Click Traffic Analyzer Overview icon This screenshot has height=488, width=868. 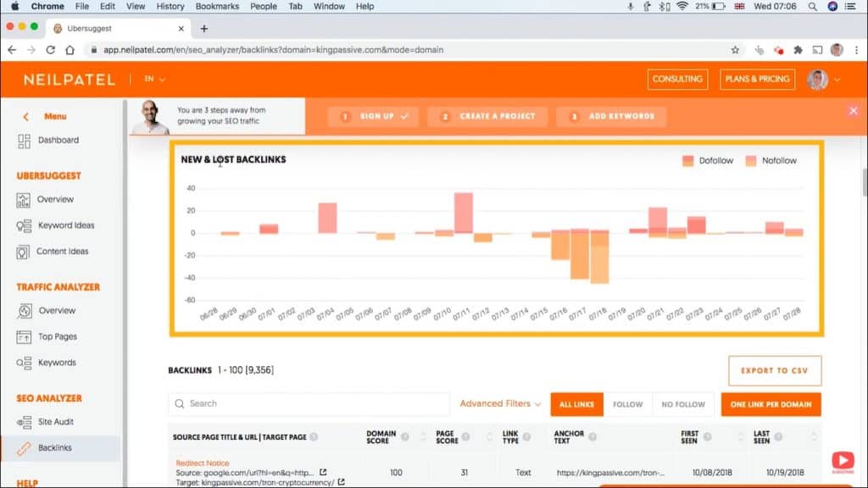(25, 311)
